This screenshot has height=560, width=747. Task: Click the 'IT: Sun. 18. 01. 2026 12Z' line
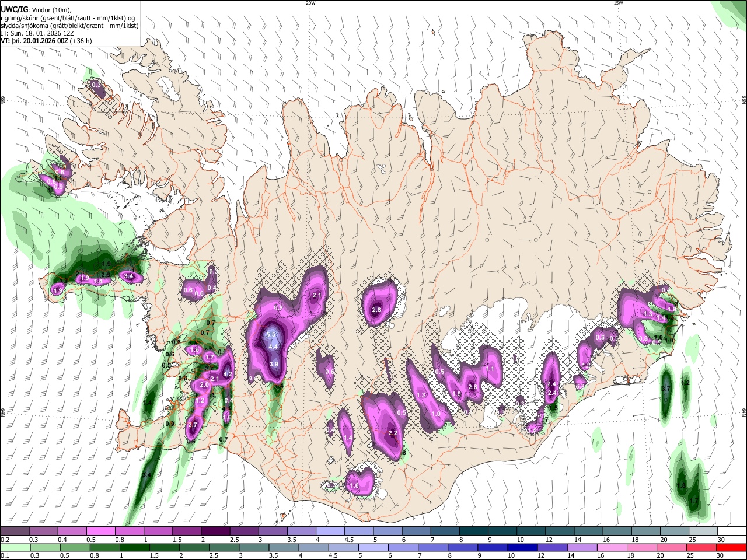[36, 34]
